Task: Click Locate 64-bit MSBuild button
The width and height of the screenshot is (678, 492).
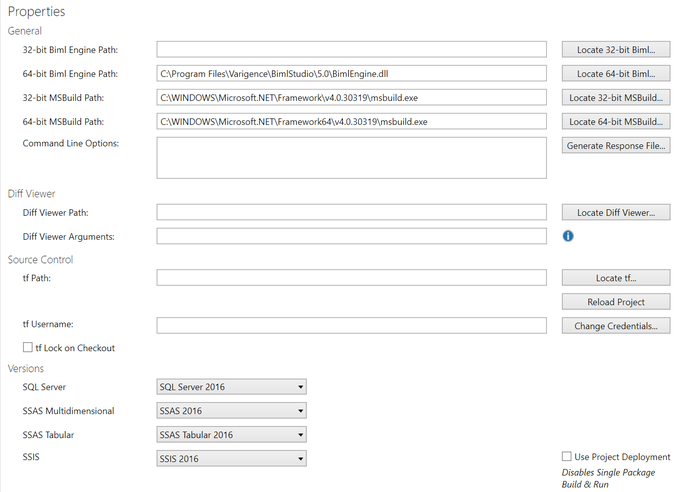Action: [x=616, y=122]
